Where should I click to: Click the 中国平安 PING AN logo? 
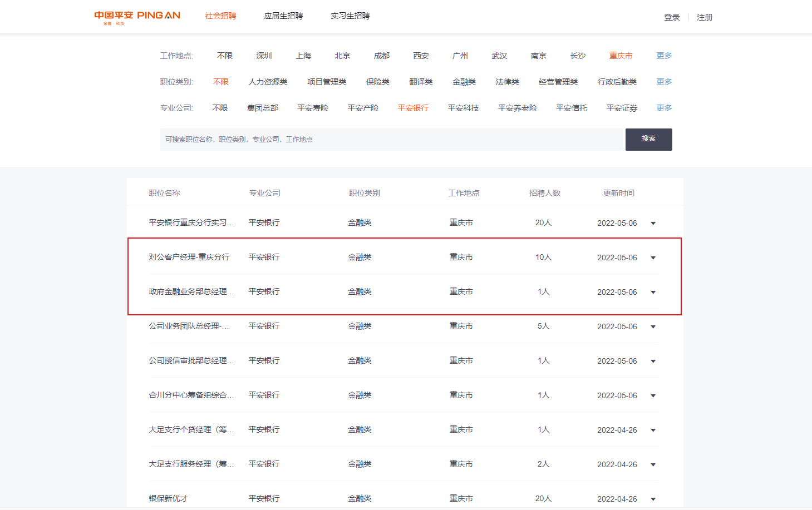point(137,17)
